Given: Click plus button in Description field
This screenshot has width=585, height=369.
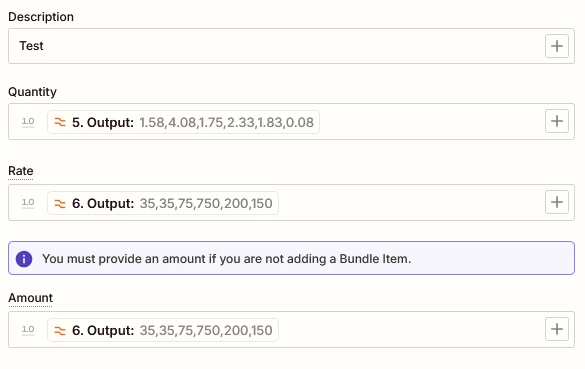Looking at the screenshot, I should 557,46.
